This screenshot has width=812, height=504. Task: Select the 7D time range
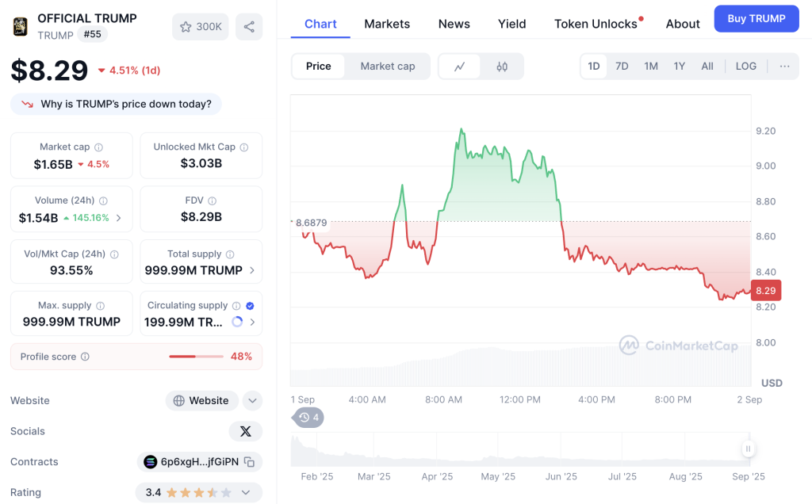(622, 67)
